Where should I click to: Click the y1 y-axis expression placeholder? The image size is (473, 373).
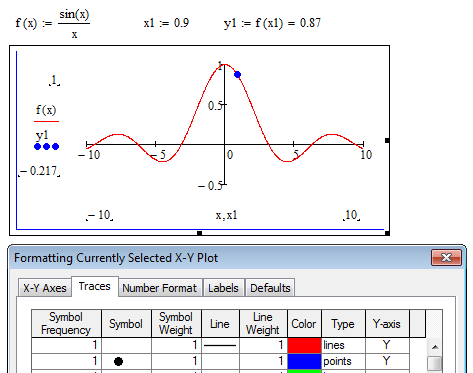pos(42,135)
